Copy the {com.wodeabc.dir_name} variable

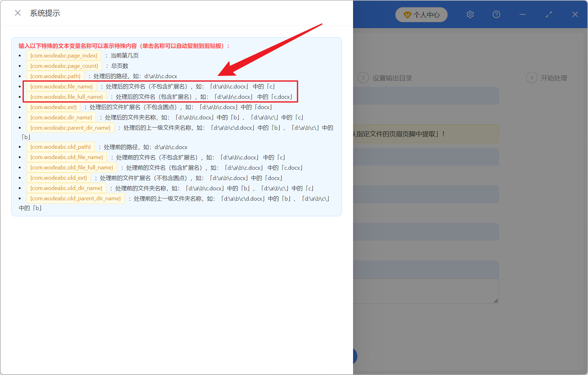61,117
